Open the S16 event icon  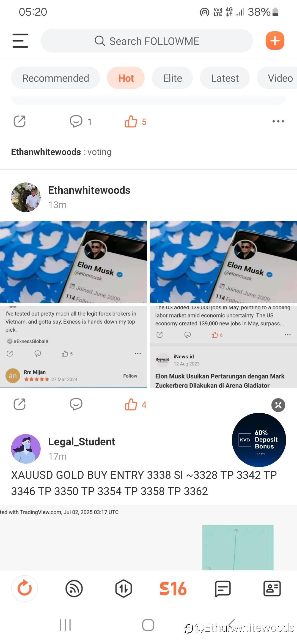click(173, 588)
